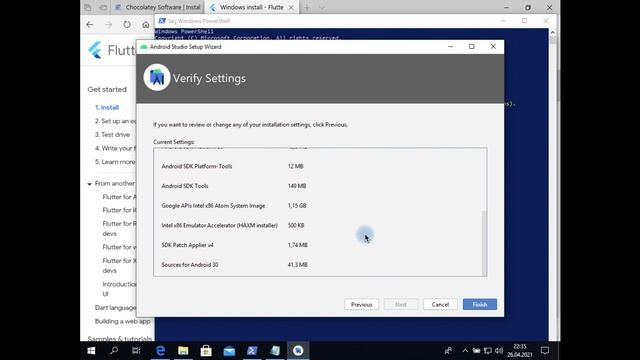The width and height of the screenshot is (640, 360).
Task: Click the People icon in the system tray
Action: pos(448,351)
